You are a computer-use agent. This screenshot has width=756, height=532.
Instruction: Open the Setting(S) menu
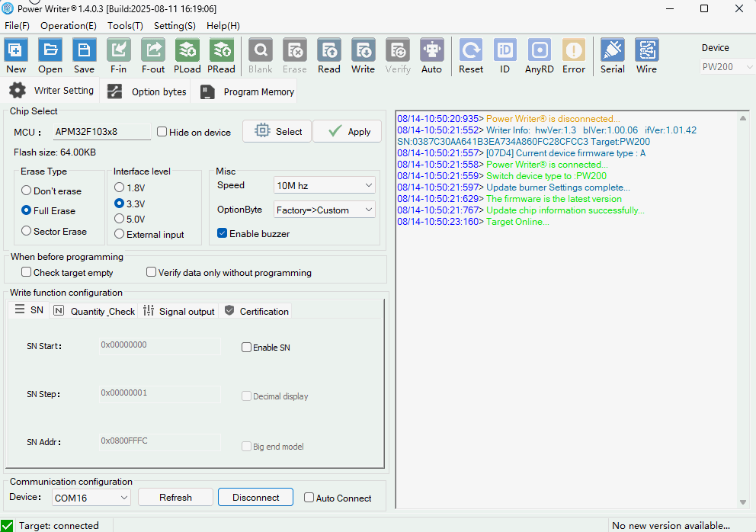coord(175,26)
